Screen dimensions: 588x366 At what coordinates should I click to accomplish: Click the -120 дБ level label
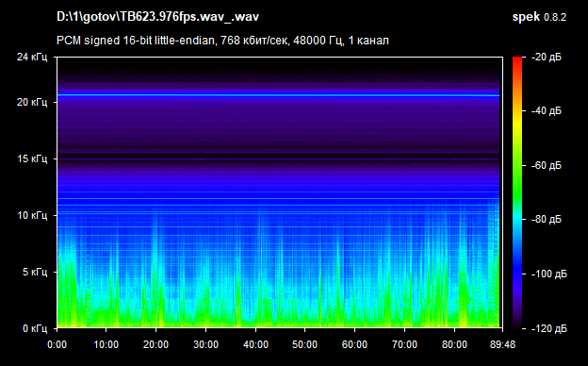(x=549, y=328)
